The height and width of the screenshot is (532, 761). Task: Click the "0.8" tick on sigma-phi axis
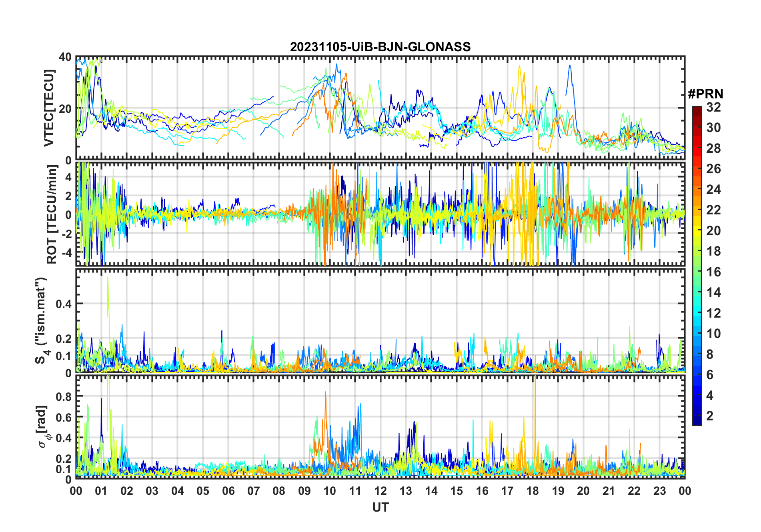(64, 396)
